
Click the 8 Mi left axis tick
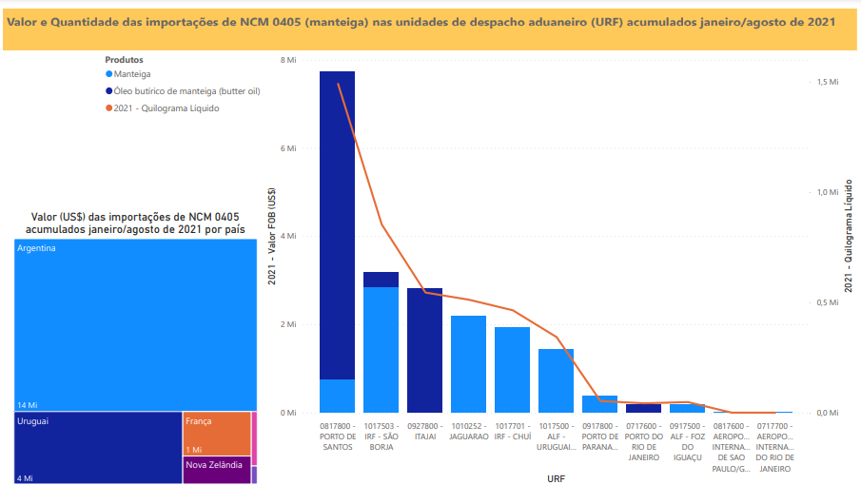click(x=288, y=60)
